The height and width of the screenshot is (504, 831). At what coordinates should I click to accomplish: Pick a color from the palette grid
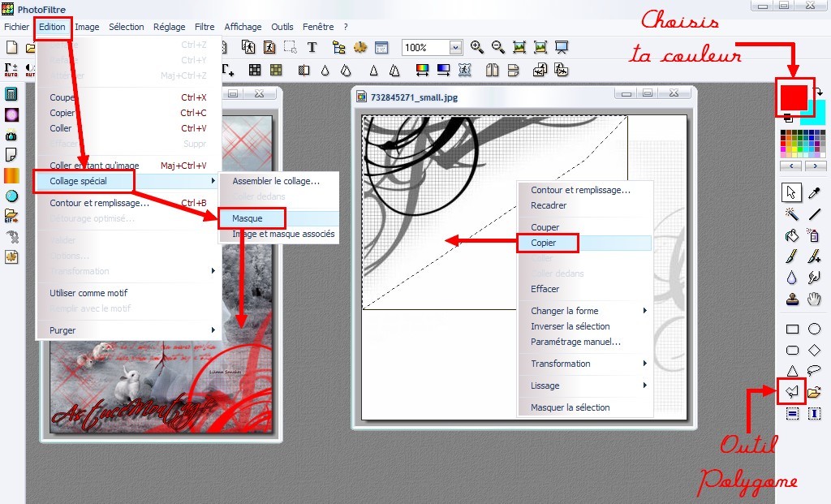coord(803,143)
